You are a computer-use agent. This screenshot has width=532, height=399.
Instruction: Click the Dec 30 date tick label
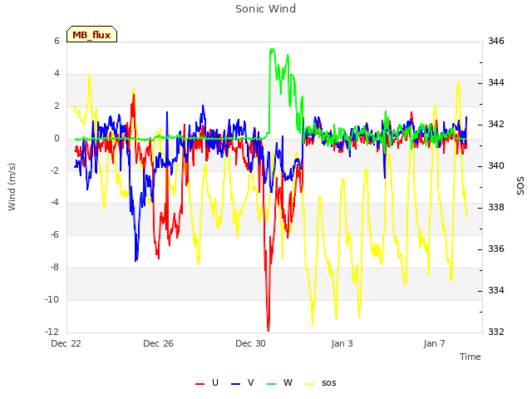[250, 343]
